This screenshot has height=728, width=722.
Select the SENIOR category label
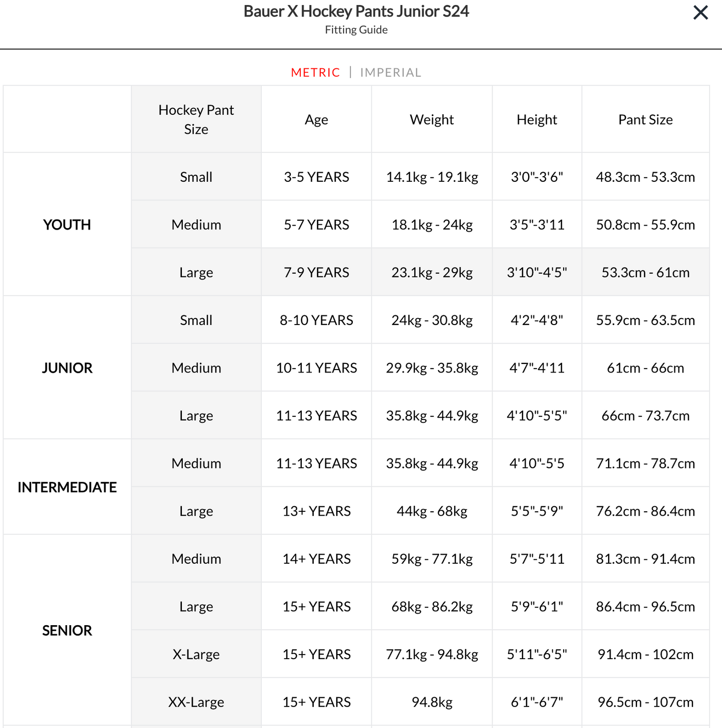(x=67, y=631)
